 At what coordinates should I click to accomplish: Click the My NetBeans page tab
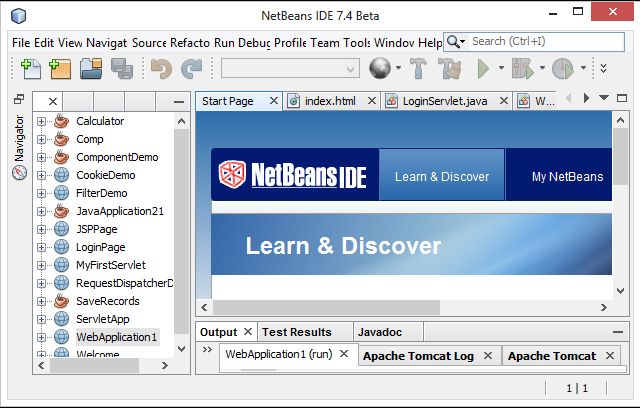click(x=567, y=177)
